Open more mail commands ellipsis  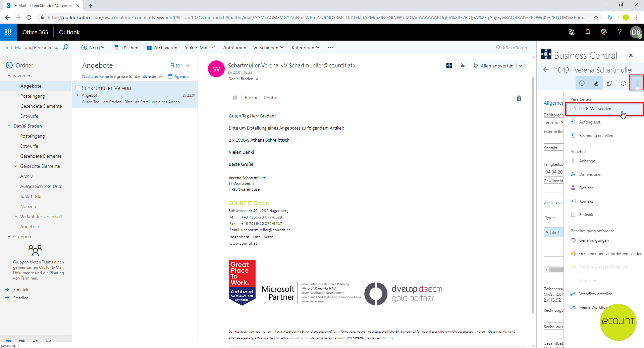coord(331,48)
